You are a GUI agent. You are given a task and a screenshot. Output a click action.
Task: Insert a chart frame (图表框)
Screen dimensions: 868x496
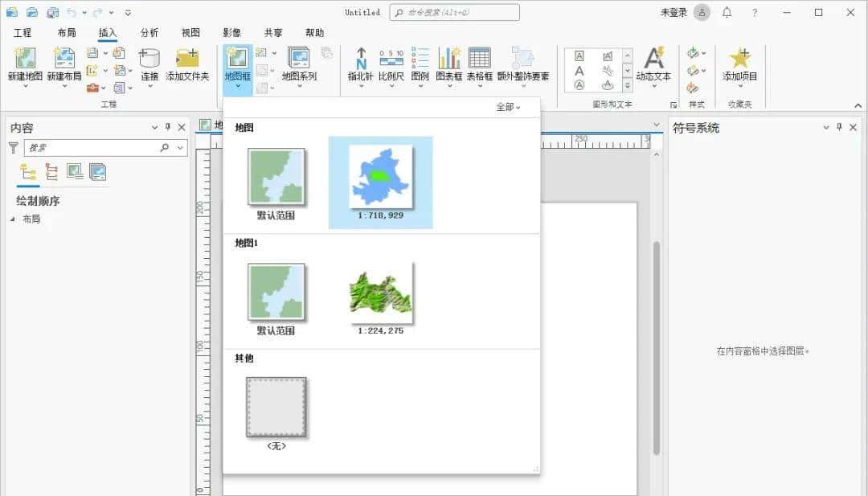point(448,68)
